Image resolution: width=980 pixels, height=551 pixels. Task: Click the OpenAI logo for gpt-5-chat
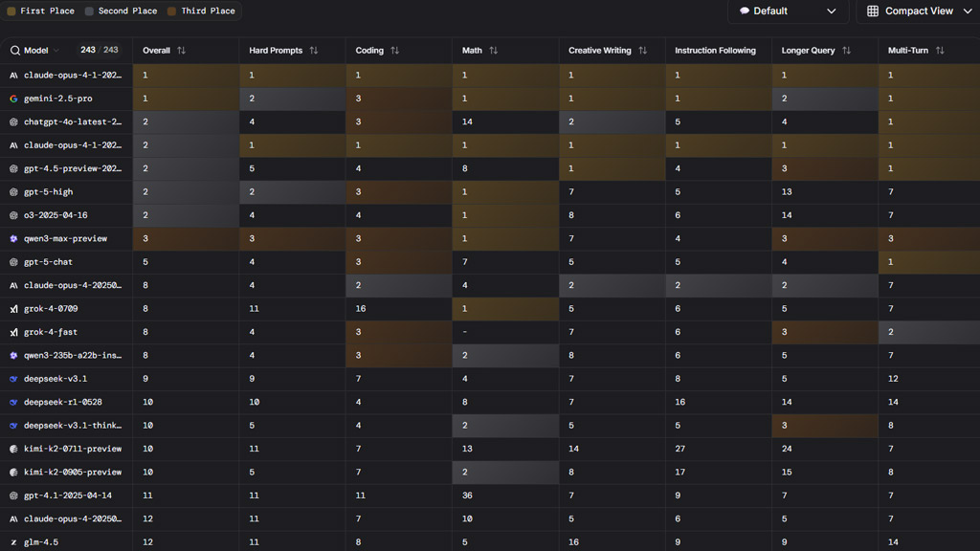click(x=13, y=262)
